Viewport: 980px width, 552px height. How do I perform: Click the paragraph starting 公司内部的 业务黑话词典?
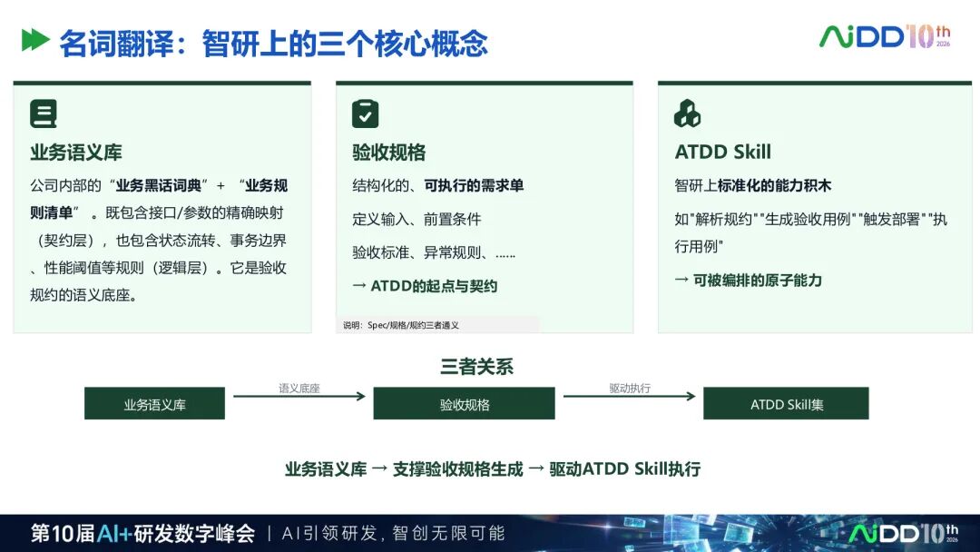[159, 241]
